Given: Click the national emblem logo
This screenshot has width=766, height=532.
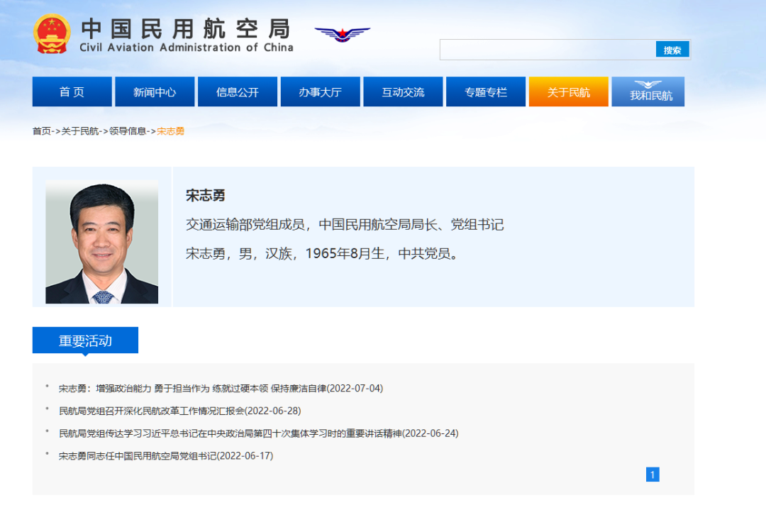Looking at the screenshot, I should point(52,34).
